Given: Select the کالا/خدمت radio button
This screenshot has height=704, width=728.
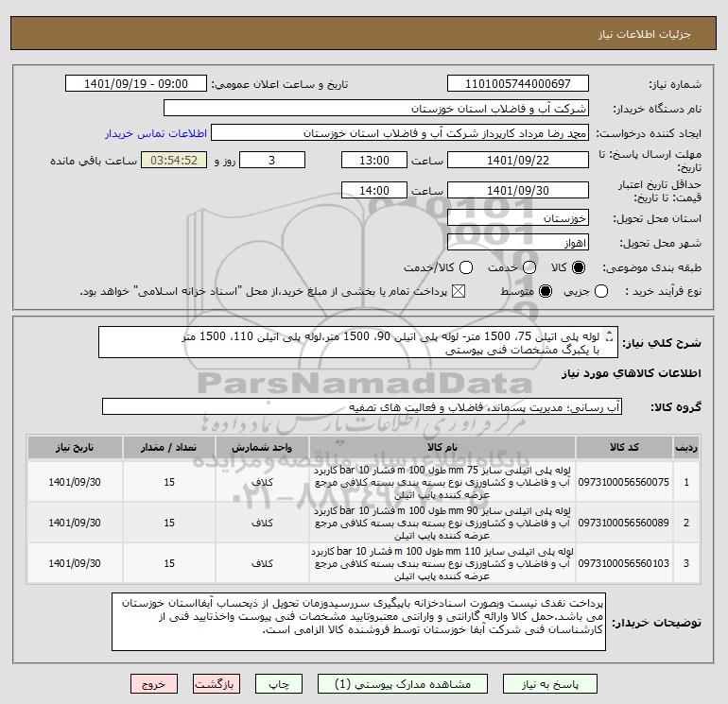Looking at the screenshot, I should coord(466,267).
